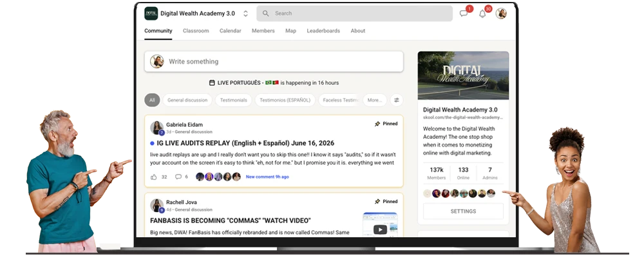Click New comment 9h ago link
The height and width of the screenshot is (279, 644).
pyautogui.click(x=267, y=177)
